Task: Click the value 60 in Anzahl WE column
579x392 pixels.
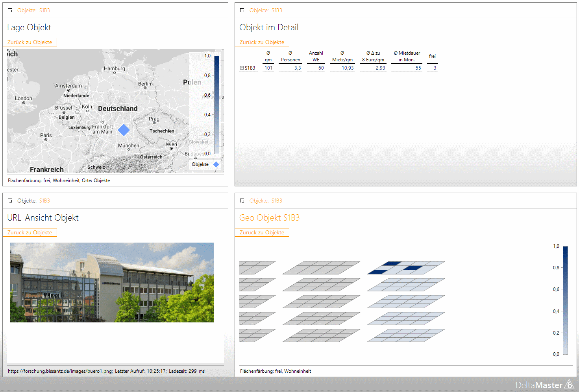Action: click(x=321, y=68)
